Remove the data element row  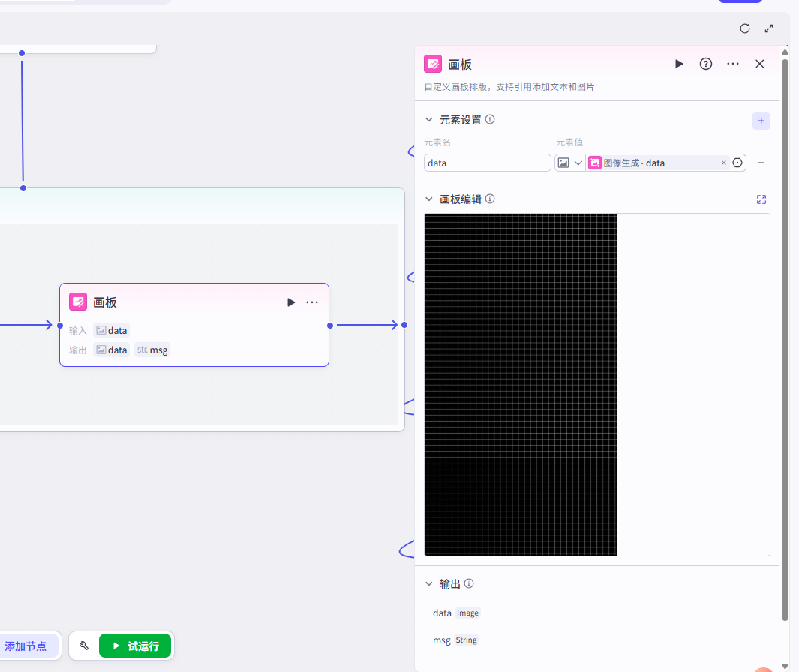761,163
